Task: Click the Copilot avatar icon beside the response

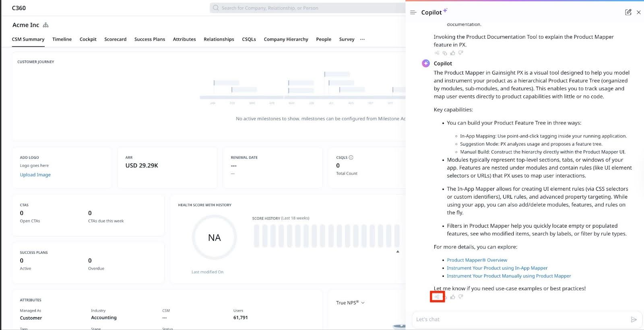Action: [426, 63]
